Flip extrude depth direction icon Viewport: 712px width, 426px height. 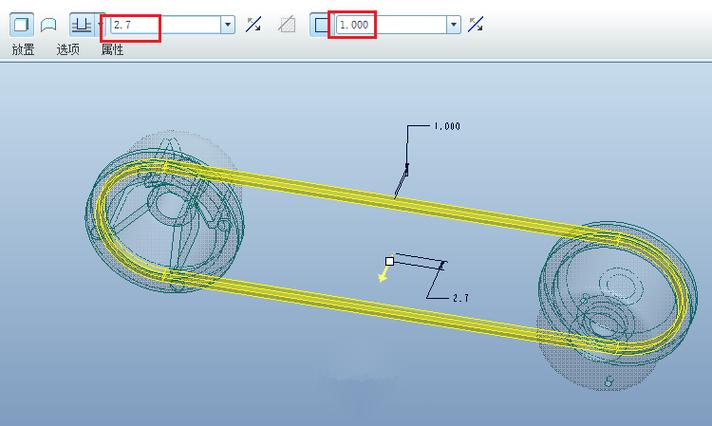pos(254,24)
